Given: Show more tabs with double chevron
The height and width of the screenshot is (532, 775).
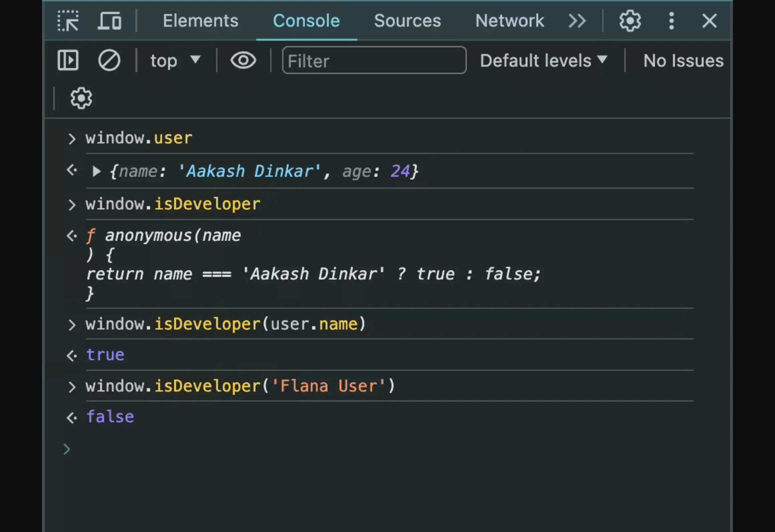Looking at the screenshot, I should coord(577,21).
